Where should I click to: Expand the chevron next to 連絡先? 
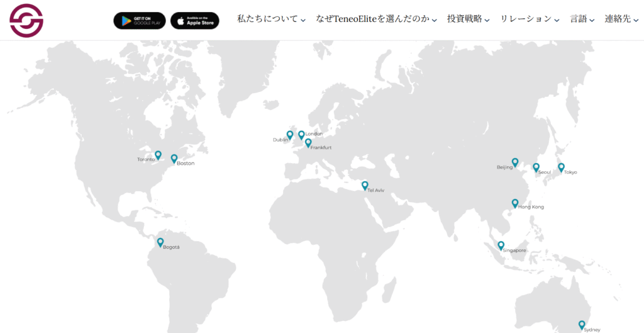pyautogui.click(x=636, y=20)
